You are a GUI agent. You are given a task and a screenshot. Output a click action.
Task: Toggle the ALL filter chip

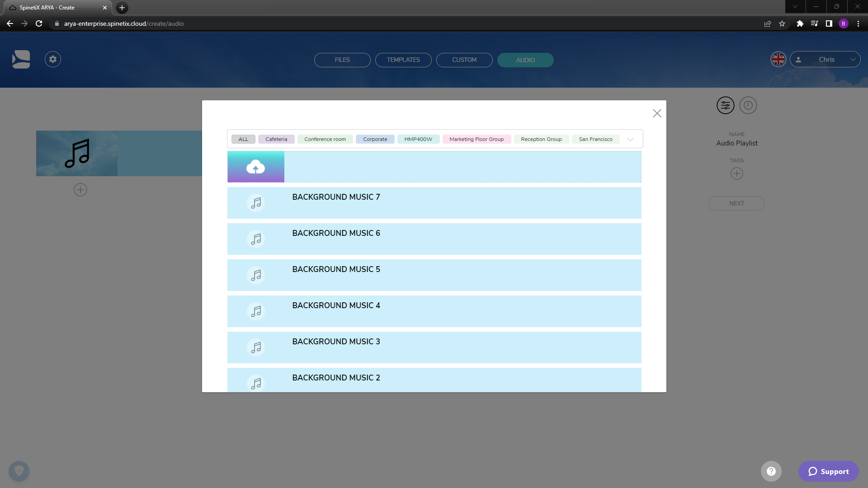point(243,139)
